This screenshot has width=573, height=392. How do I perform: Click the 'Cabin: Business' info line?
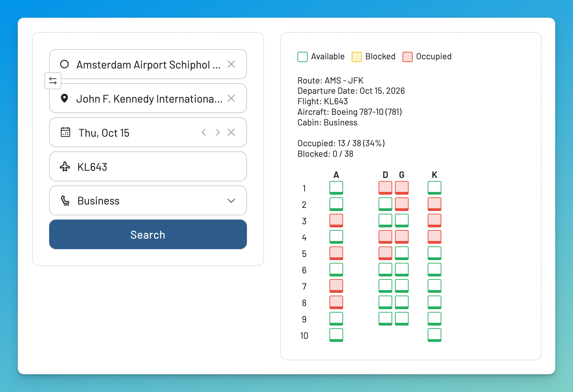coord(327,122)
